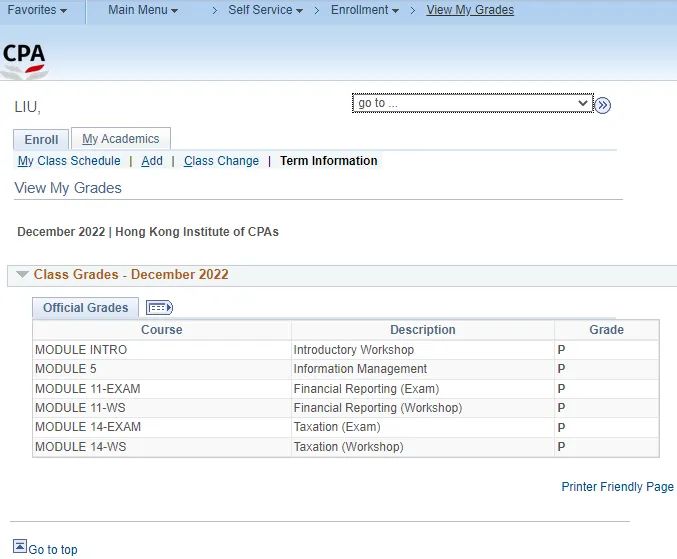The height and width of the screenshot is (559, 677).
Task: Select MODULE INTRO course cell
Action: (x=161, y=350)
